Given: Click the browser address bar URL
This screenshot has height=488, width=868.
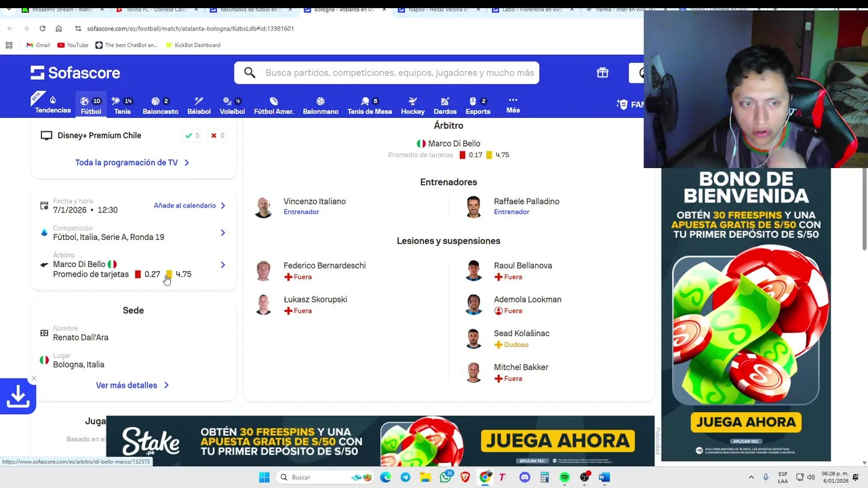Looking at the screenshot, I should [190, 28].
